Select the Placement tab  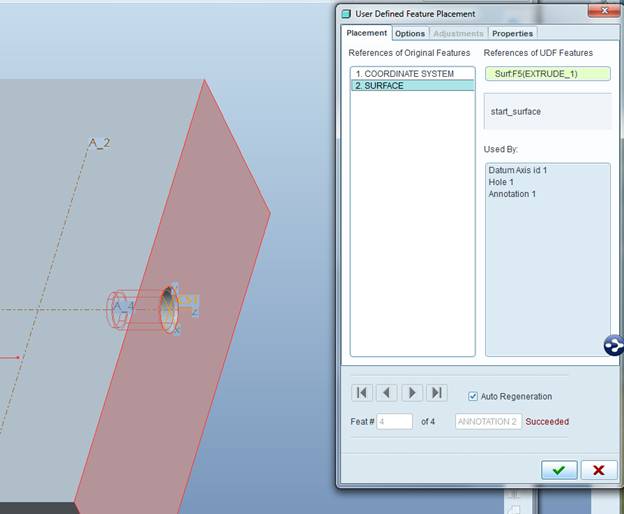point(366,33)
